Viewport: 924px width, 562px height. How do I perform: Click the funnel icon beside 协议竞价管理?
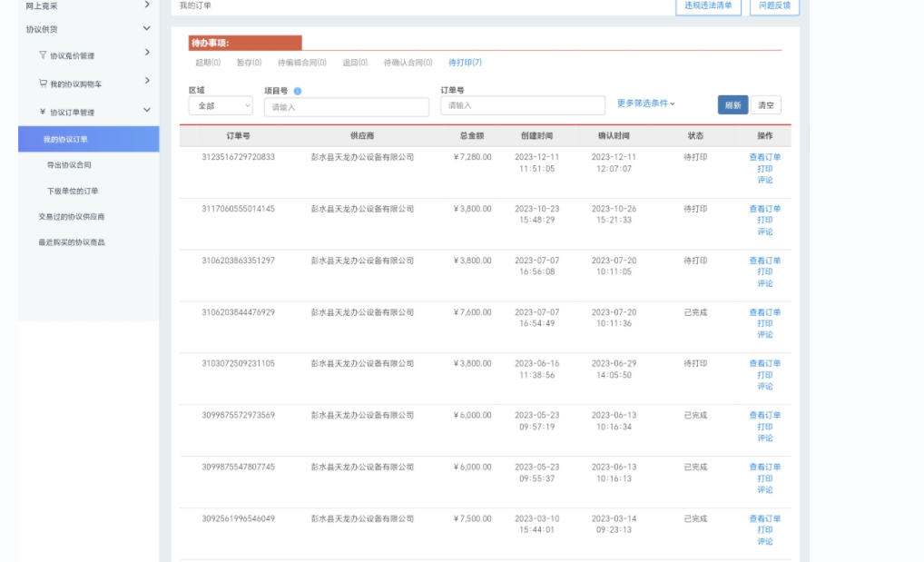tap(43, 55)
